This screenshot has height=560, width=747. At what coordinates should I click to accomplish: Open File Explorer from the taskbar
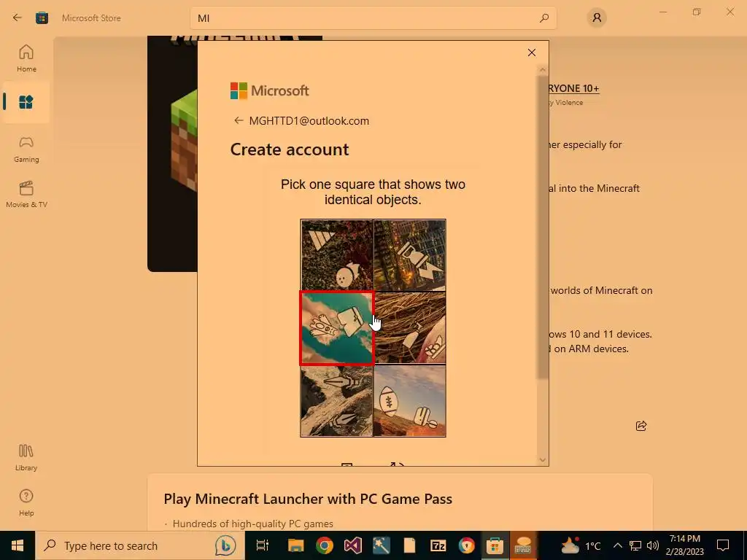pos(296,545)
